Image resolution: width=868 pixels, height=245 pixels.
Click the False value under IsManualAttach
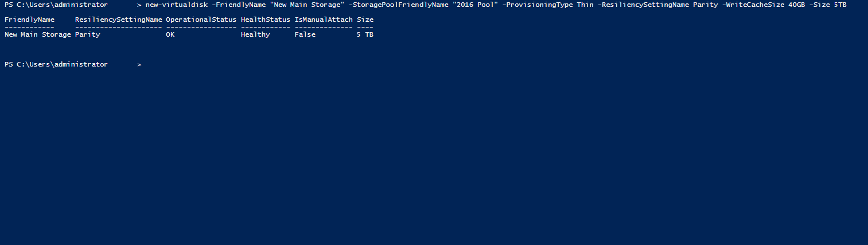(305, 34)
